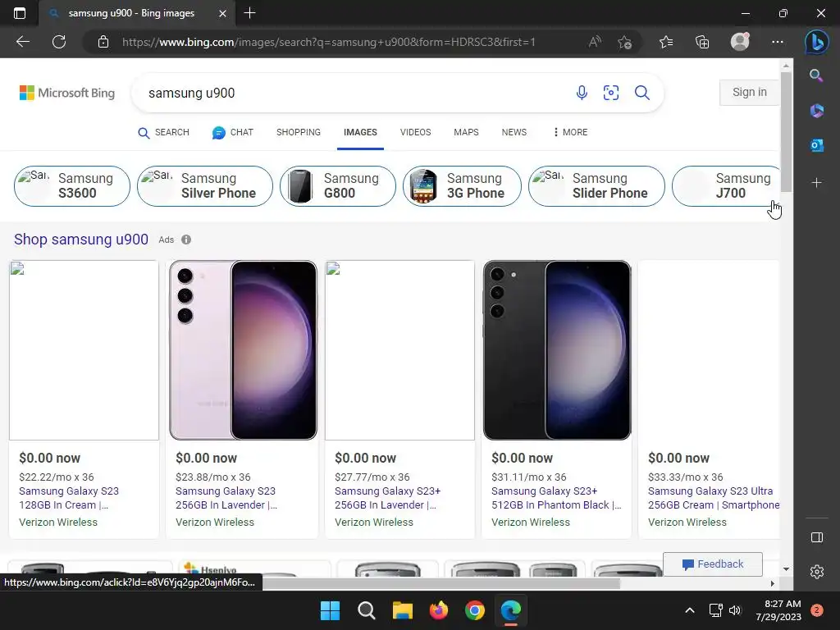Viewport: 840px width, 630px height.
Task: Click the horizontal scrollbar right arrow
Action: (773, 583)
